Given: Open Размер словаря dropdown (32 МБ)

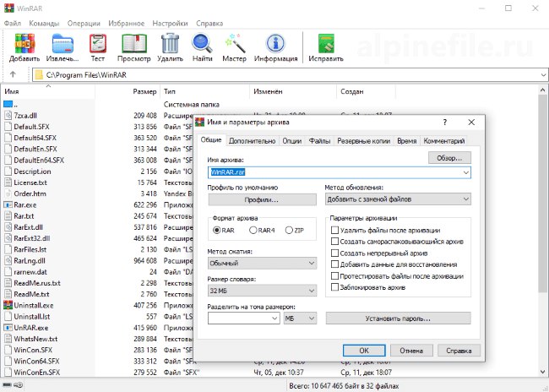Looking at the screenshot, I should coord(262,291).
